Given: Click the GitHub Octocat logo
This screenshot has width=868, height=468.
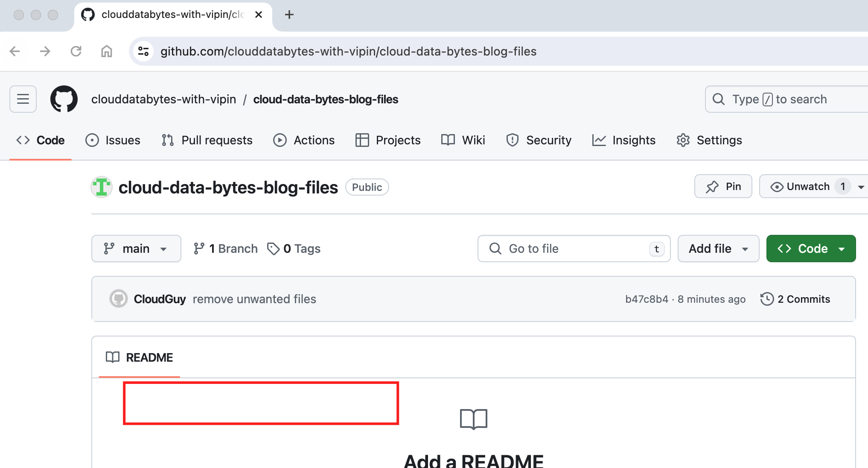Looking at the screenshot, I should point(64,99).
